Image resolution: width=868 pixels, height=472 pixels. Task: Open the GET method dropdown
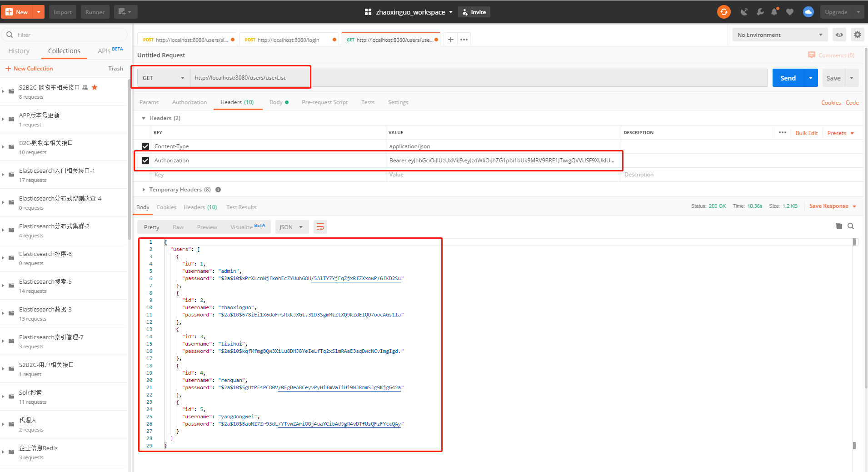162,77
